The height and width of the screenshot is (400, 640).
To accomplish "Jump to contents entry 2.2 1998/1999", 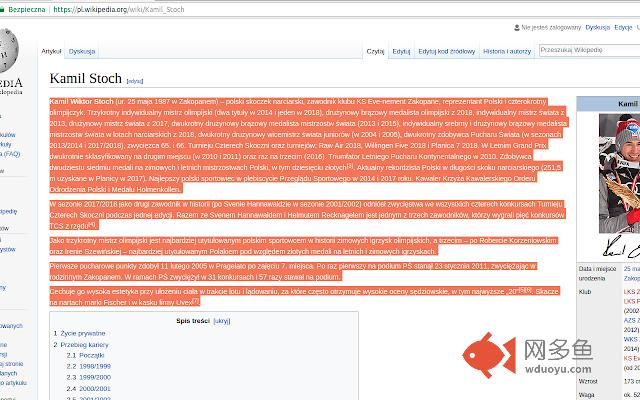I will (89, 367).
